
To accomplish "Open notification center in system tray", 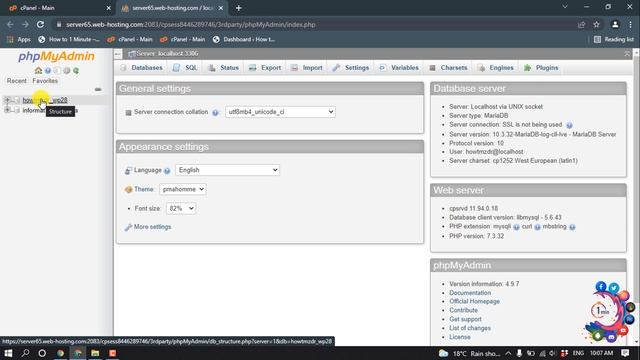I will point(625,353).
